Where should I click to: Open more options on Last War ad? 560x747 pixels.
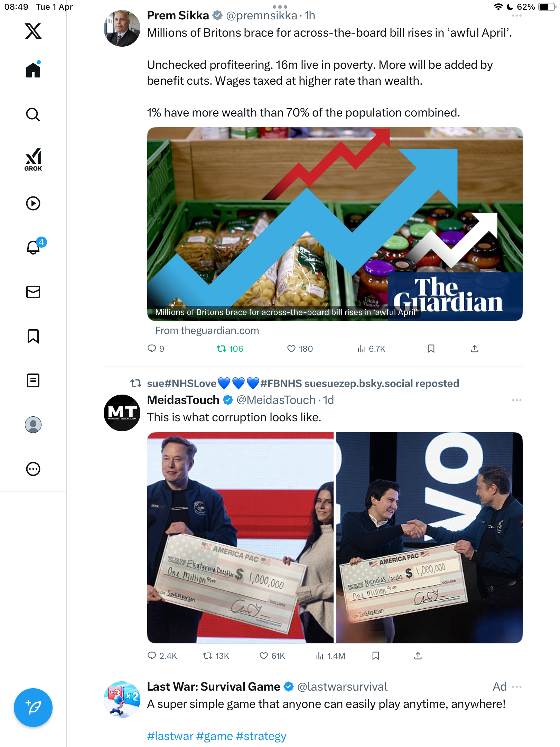(x=516, y=687)
